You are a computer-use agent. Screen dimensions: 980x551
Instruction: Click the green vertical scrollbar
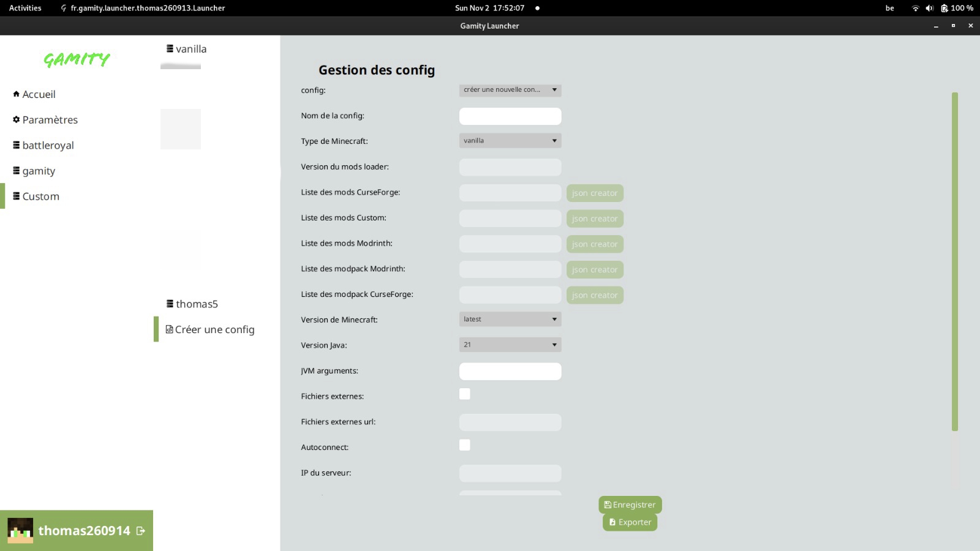click(x=954, y=261)
